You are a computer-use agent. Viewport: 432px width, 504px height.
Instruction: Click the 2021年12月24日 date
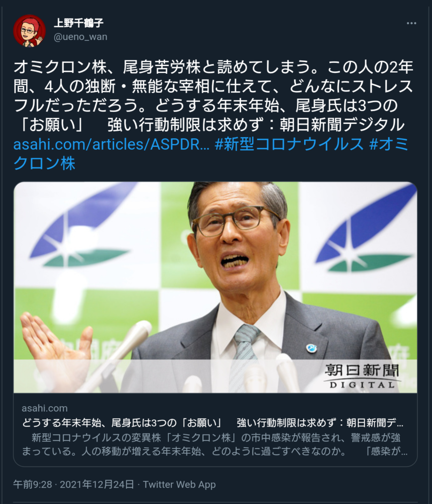pos(97,484)
